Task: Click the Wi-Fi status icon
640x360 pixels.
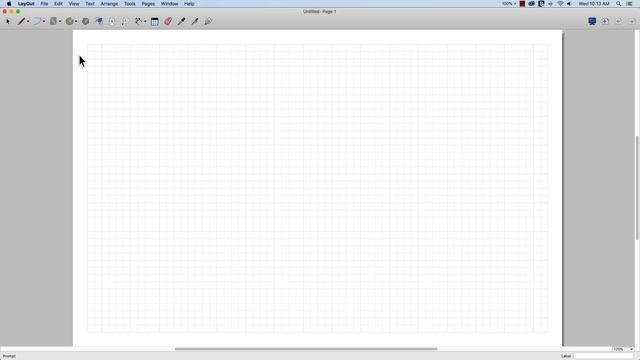Action: [560, 4]
